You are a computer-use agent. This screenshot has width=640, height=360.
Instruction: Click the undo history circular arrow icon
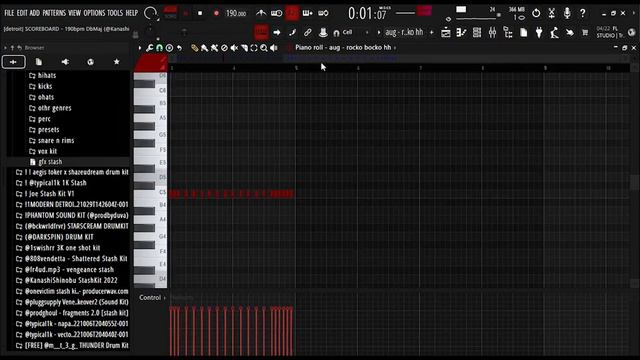[536, 13]
